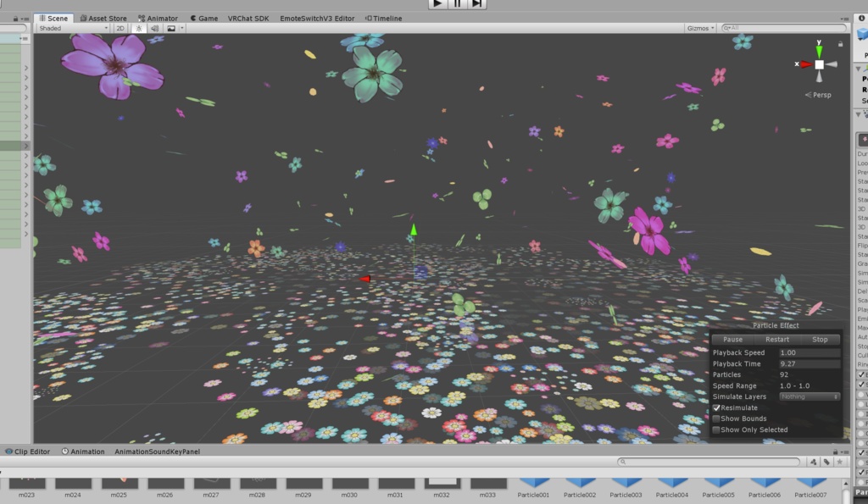Click the Playback Speed field showing 1.00
Viewport: 868px width, 504px height.
coord(810,352)
